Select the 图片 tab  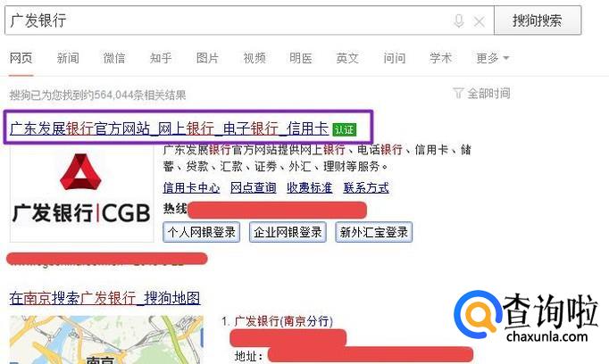(207, 58)
